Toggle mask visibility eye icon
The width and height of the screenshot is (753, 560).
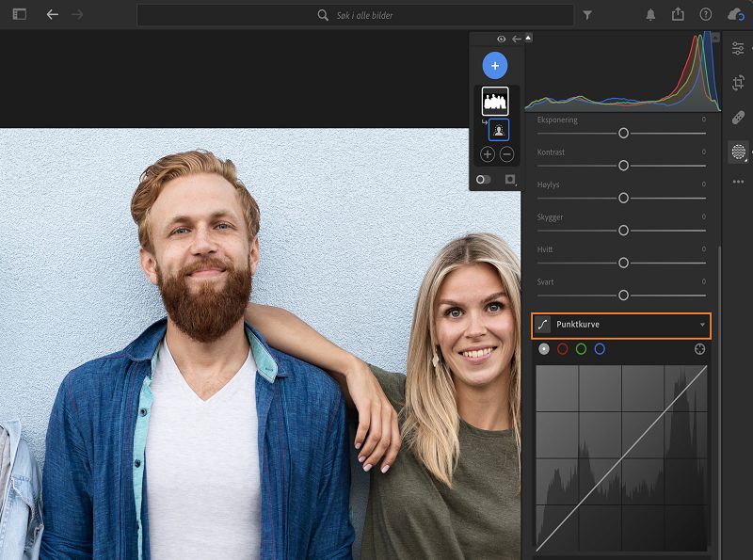[x=502, y=39]
